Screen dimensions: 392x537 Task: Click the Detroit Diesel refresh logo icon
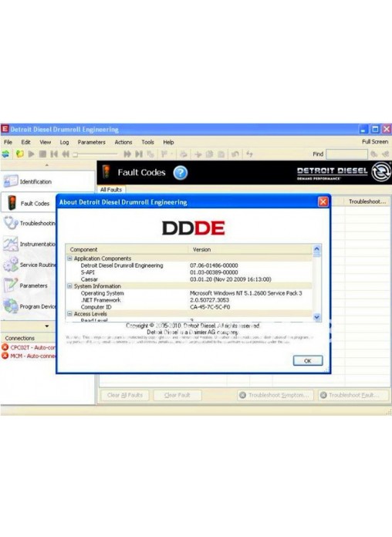(x=381, y=171)
